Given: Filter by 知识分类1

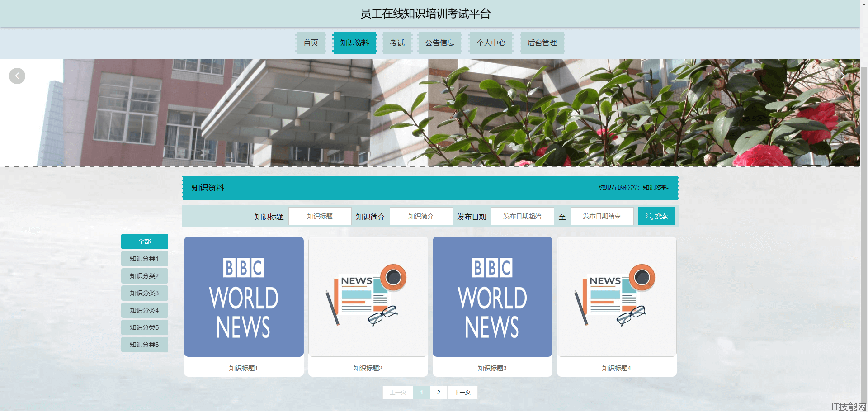Looking at the screenshot, I should coord(145,259).
